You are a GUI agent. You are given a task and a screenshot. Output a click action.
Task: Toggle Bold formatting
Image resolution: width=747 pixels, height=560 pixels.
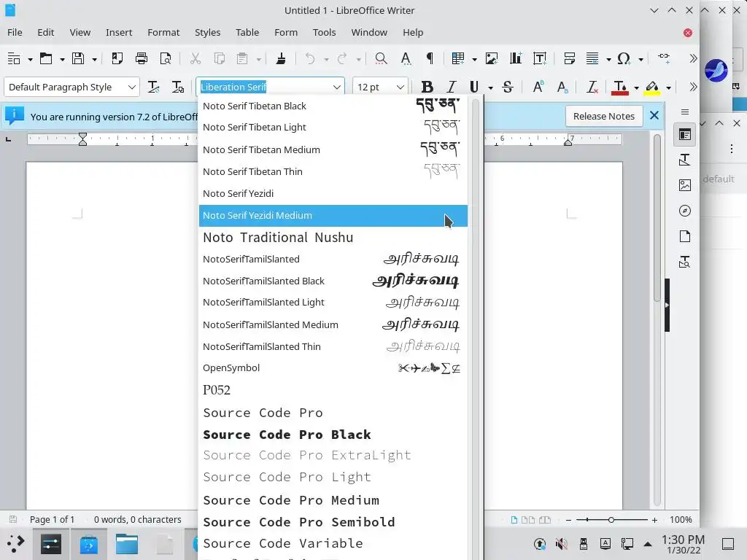427,87
